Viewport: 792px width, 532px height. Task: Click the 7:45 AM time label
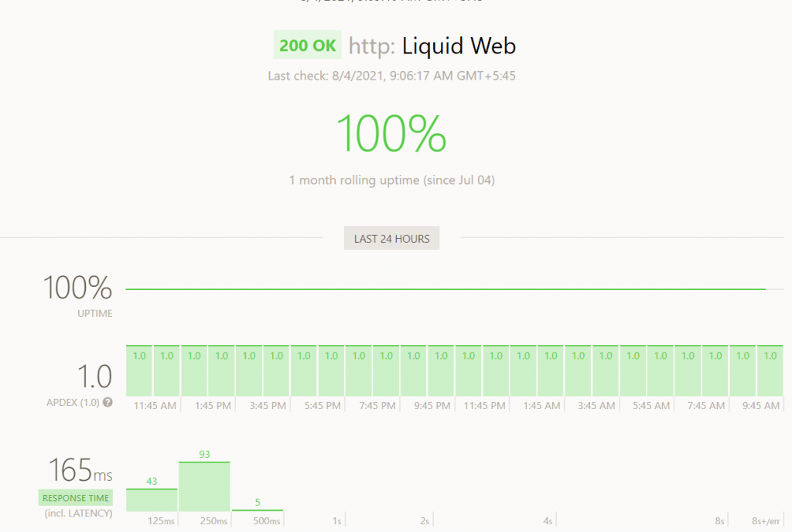coord(706,406)
